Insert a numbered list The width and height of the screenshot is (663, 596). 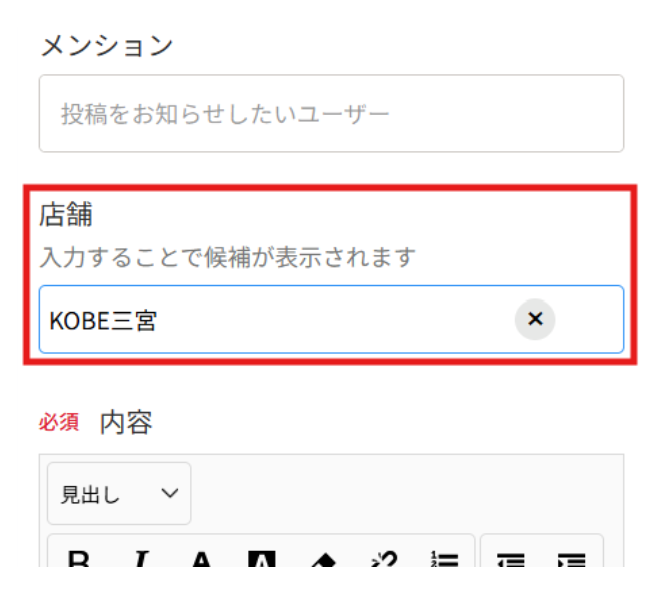[x=444, y=559]
